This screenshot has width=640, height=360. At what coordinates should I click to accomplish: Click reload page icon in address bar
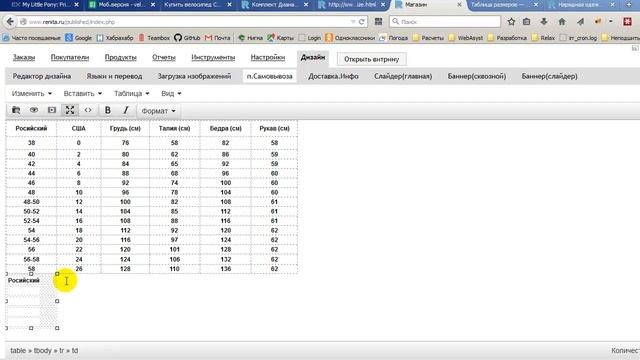point(361,22)
